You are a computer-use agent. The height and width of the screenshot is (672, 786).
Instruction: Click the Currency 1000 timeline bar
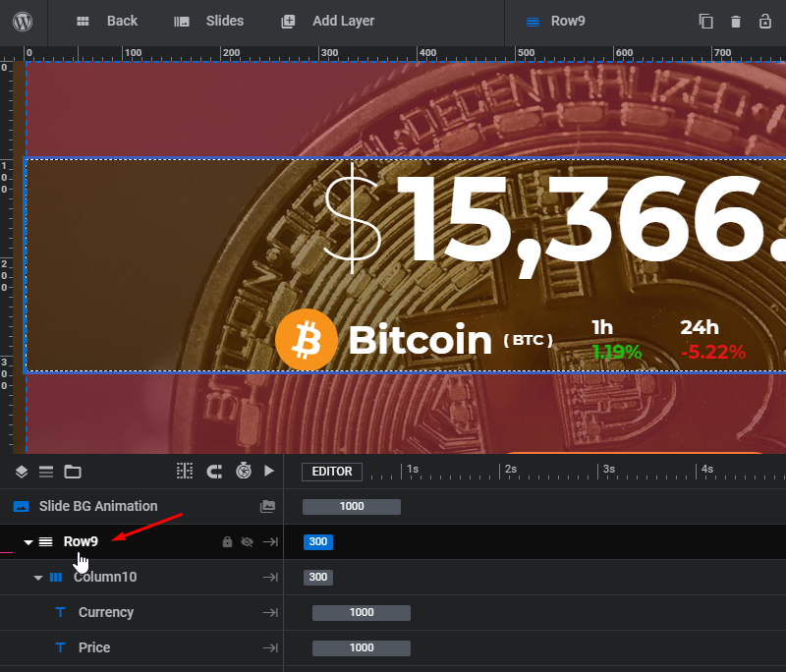pyautogui.click(x=362, y=613)
